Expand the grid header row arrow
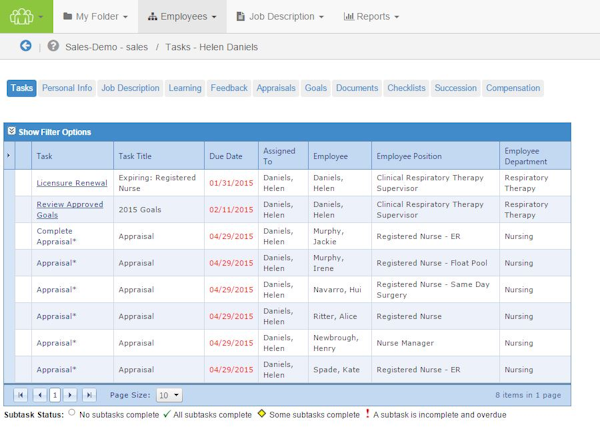600x435 pixels. pyautogui.click(x=8, y=156)
